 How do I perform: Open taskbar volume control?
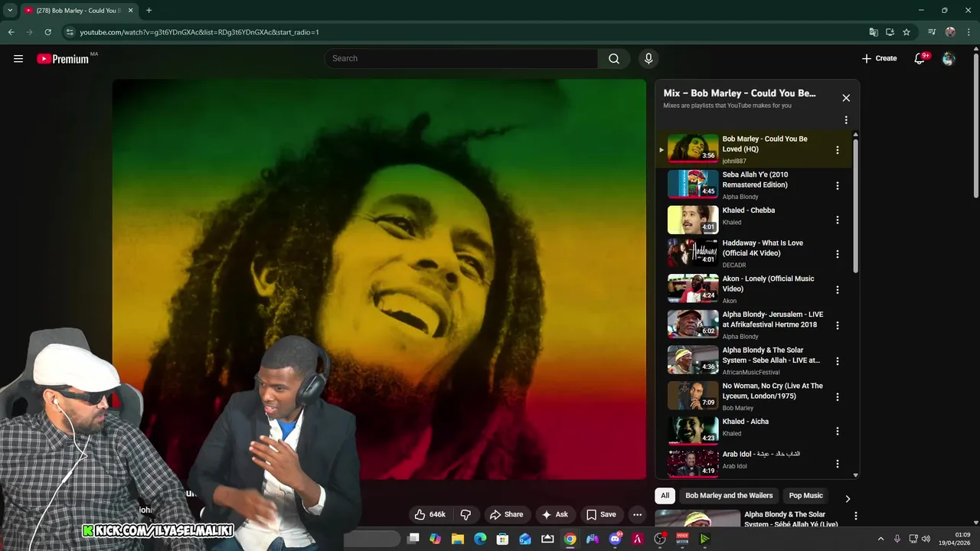click(926, 539)
